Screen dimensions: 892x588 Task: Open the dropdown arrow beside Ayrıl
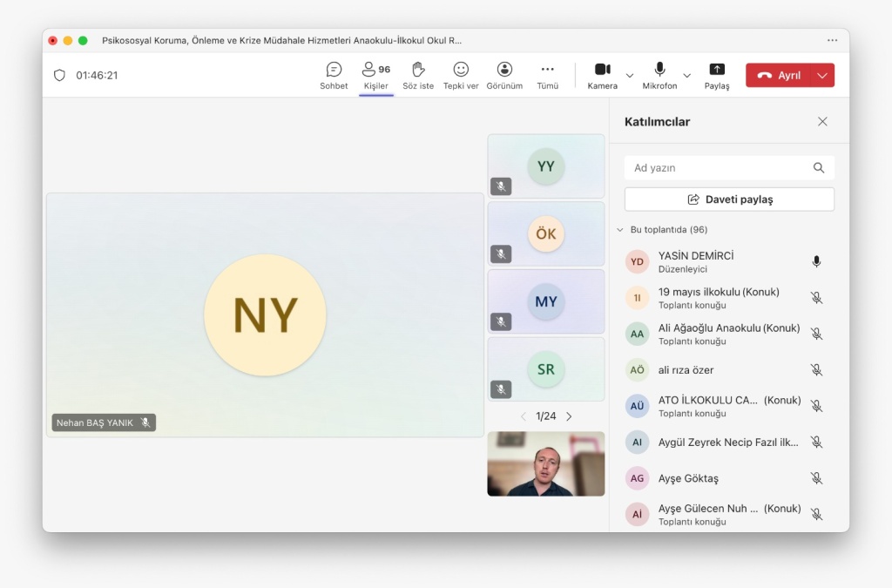[x=822, y=76]
